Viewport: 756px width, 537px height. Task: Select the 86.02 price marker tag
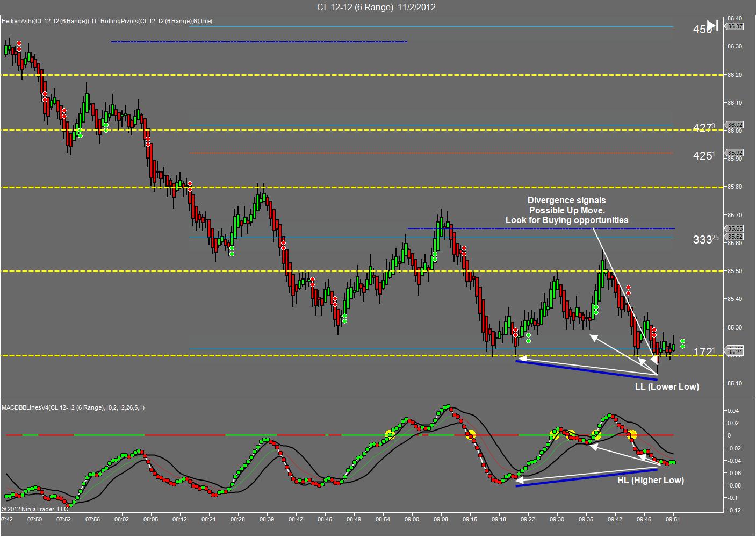[735, 125]
